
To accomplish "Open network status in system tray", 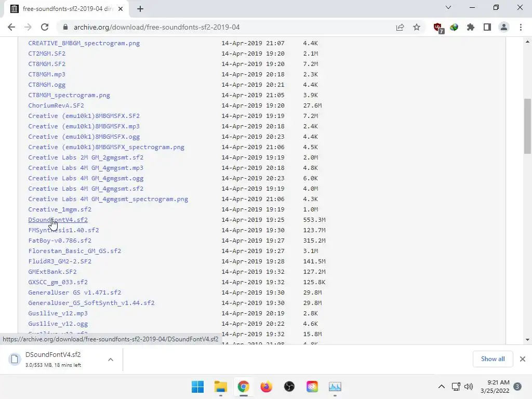I will click(x=456, y=387).
